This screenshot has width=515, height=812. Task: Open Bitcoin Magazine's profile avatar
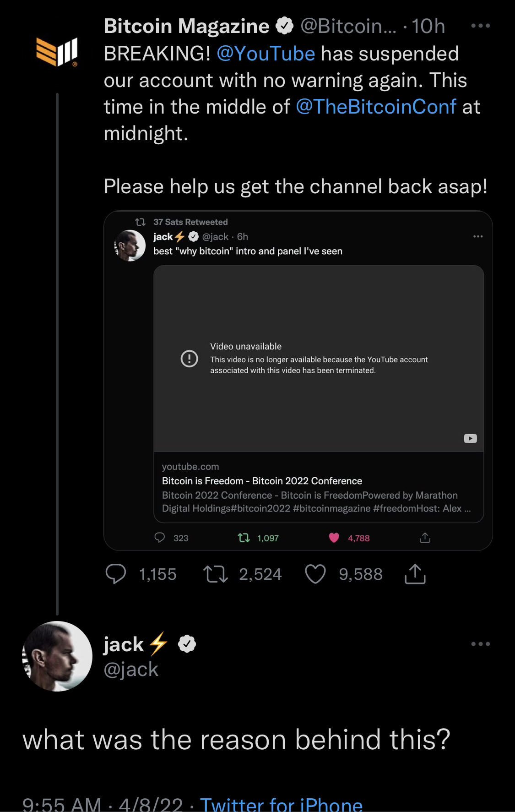(x=57, y=52)
